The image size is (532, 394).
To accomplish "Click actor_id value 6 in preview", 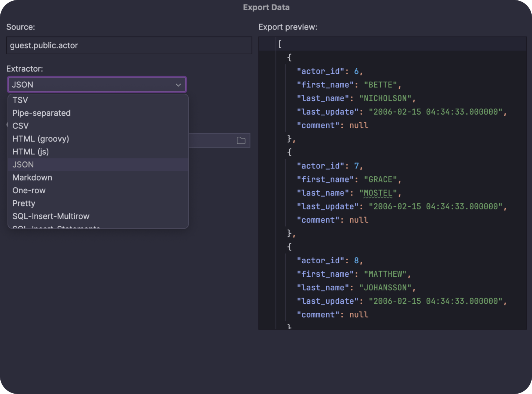I will [356, 71].
